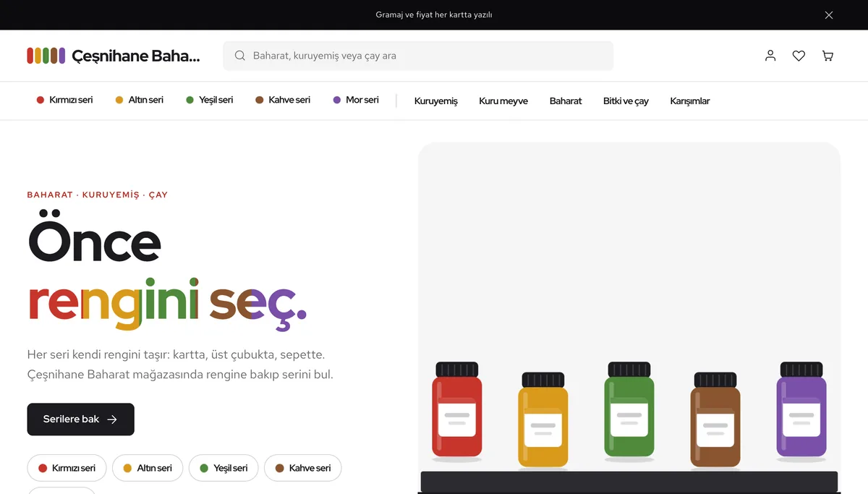868x494 pixels.
Task: Choose the Yeşil seri chip under the hero
Action: click(224, 468)
